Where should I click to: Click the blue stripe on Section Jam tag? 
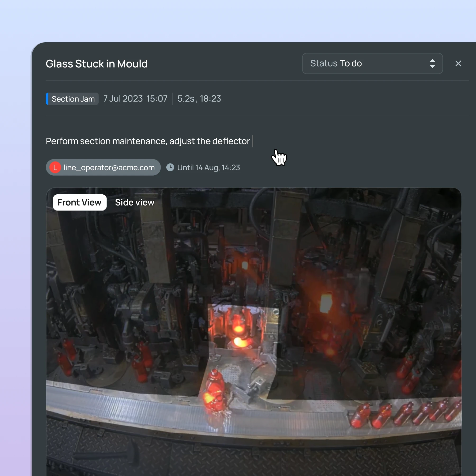pyautogui.click(x=47, y=99)
